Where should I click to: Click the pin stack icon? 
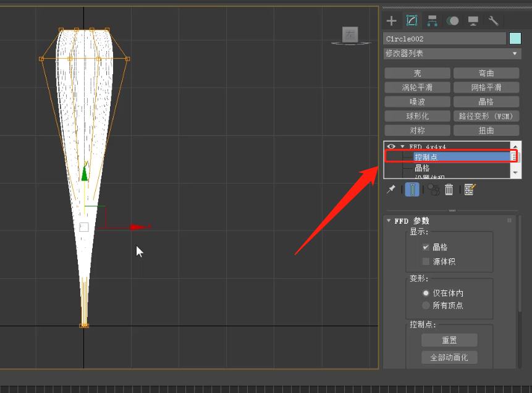click(391, 190)
